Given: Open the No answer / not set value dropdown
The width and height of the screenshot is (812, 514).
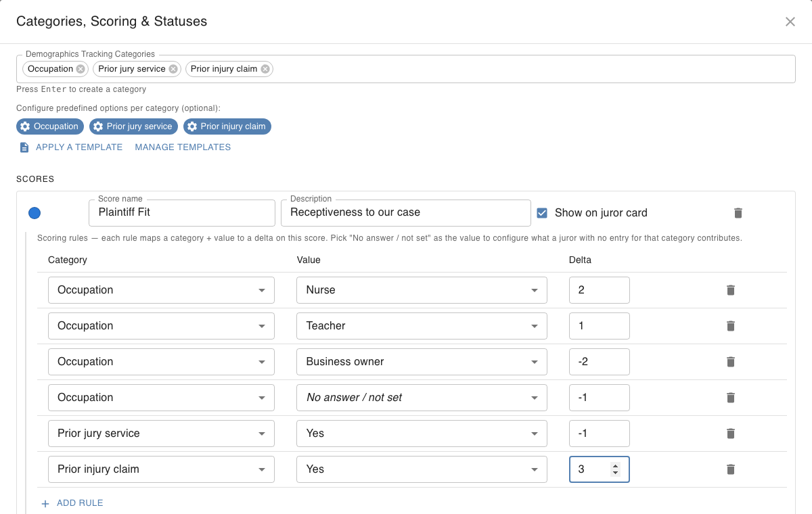Looking at the screenshot, I should click(x=422, y=398).
